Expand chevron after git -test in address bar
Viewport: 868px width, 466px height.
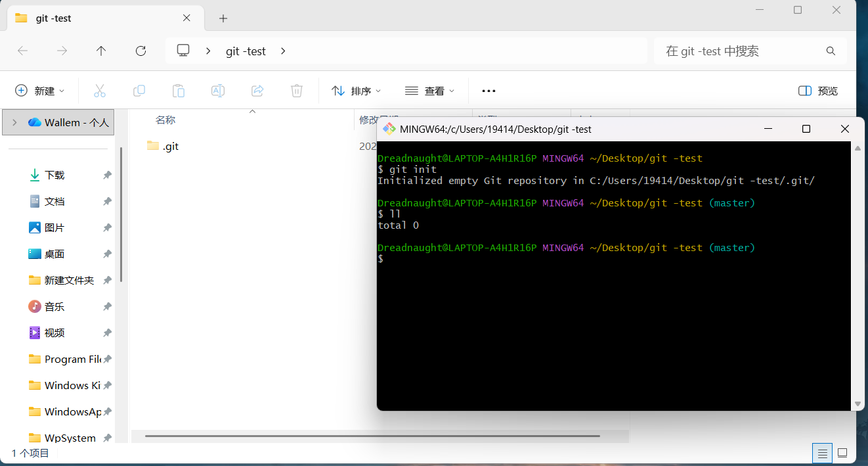pyautogui.click(x=283, y=51)
